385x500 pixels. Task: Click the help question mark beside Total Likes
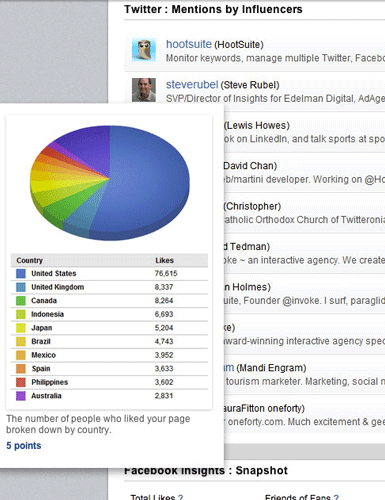point(180,497)
